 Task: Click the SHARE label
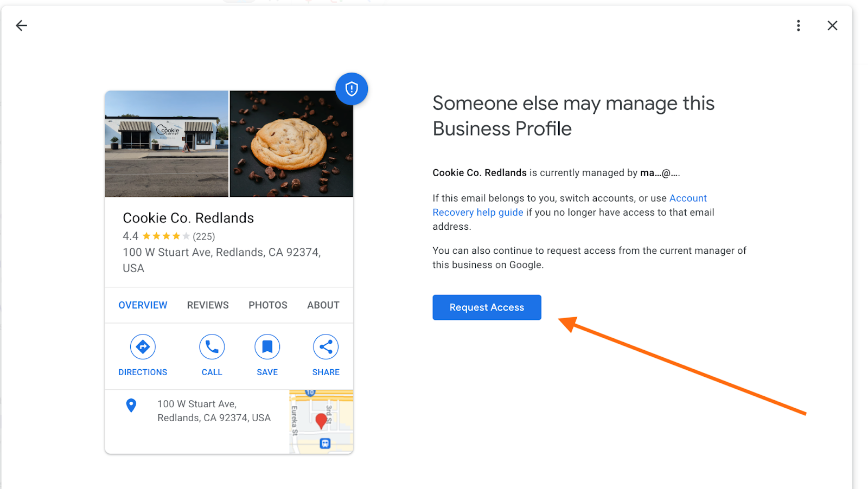tap(325, 372)
